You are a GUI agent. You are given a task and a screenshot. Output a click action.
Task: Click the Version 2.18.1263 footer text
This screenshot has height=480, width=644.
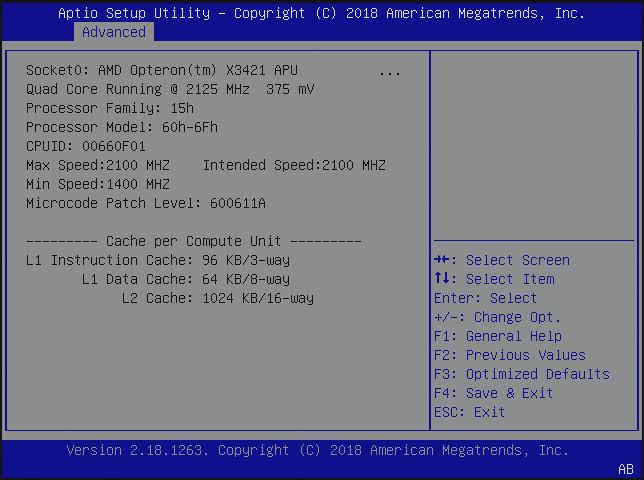[x=317, y=450]
